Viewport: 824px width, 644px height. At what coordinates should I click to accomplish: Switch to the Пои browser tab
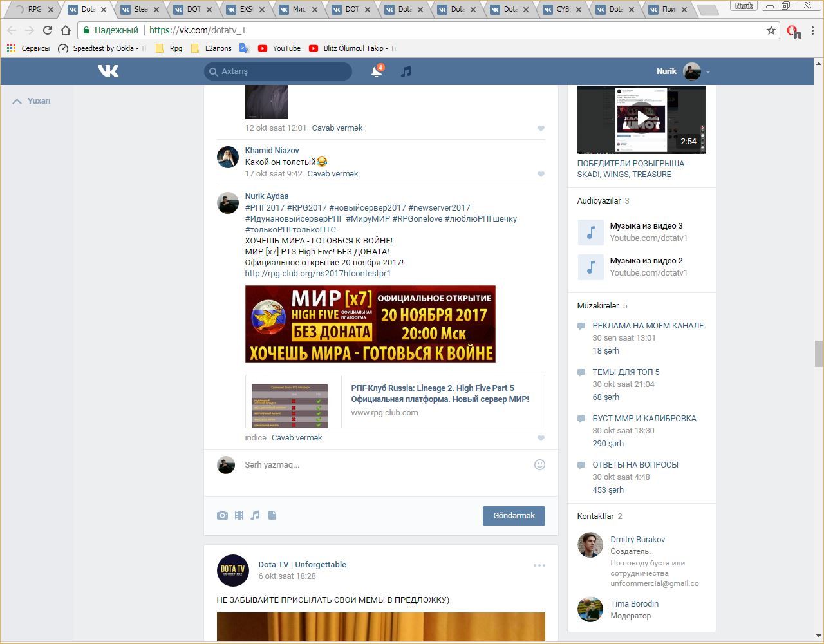coord(668,9)
